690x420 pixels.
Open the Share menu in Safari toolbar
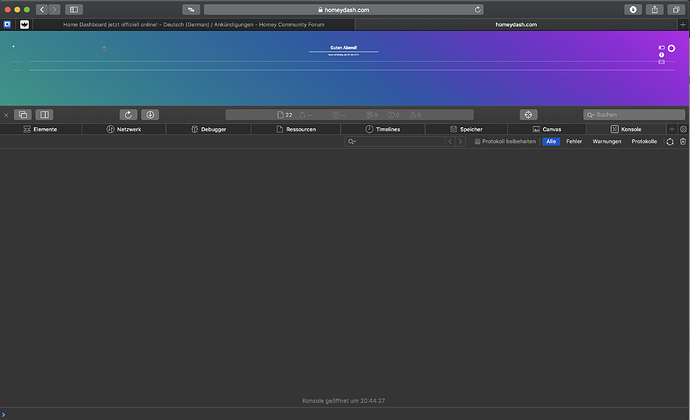pyautogui.click(x=655, y=9)
